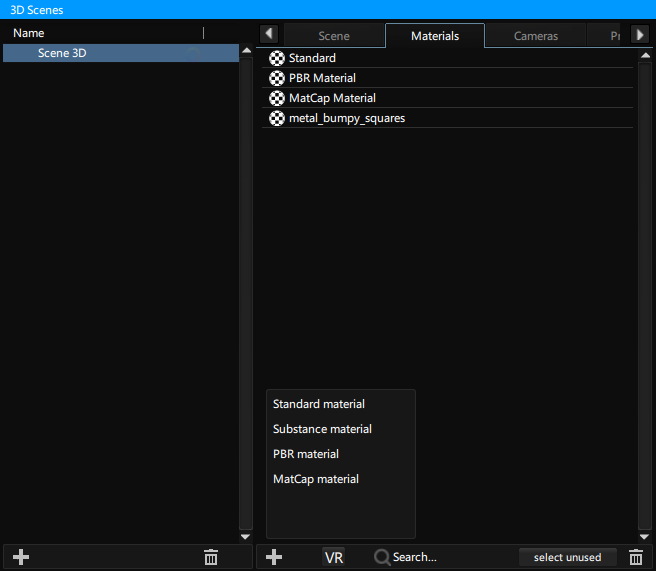Add a new 3D scene with plus icon
The image size is (656, 571).
coord(20,557)
